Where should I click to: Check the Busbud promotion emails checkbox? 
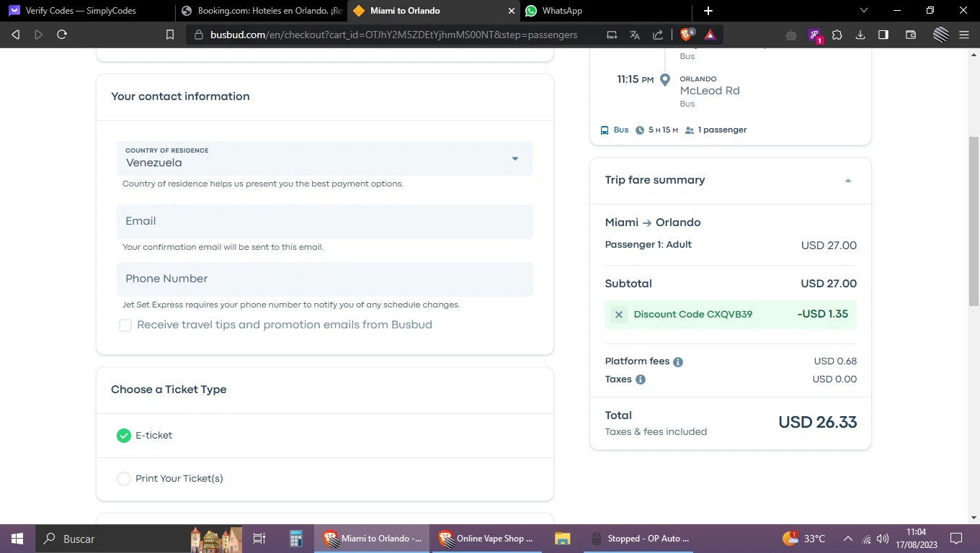tap(125, 325)
